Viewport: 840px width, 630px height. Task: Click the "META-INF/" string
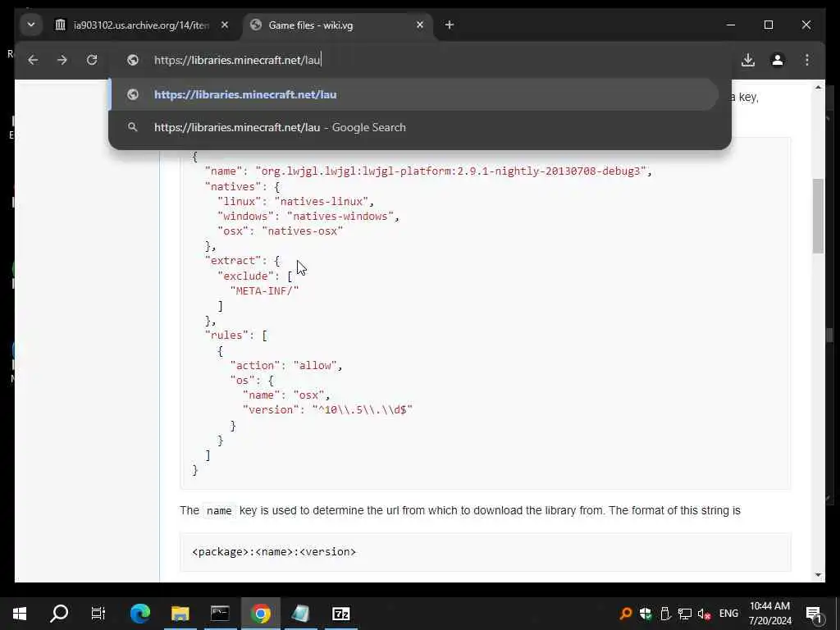point(265,291)
